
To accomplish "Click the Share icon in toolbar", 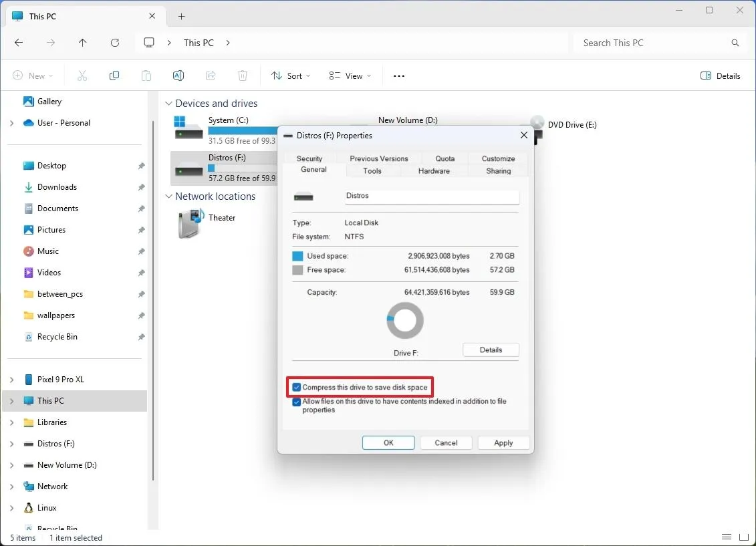I will pyautogui.click(x=210, y=76).
